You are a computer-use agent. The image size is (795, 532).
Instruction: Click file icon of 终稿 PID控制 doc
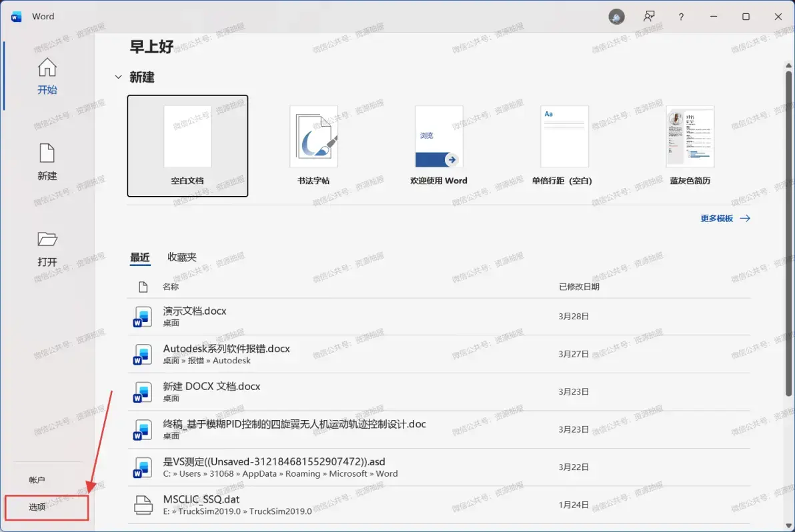(143, 429)
